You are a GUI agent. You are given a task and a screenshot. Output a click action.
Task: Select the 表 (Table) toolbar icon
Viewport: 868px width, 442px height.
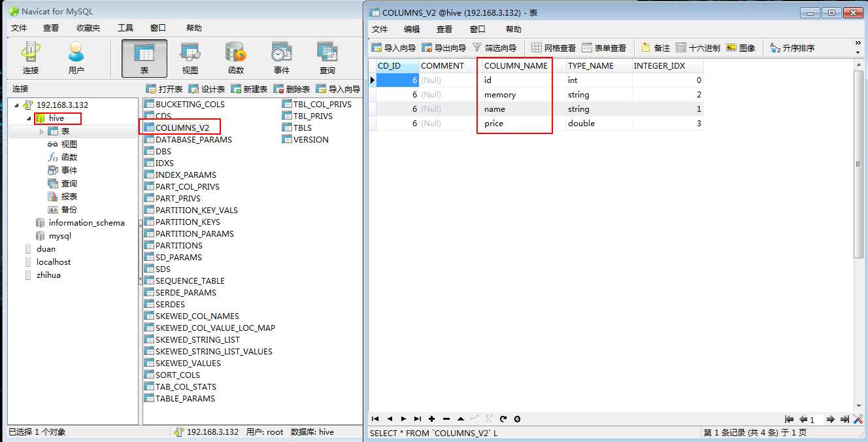coord(144,58)
